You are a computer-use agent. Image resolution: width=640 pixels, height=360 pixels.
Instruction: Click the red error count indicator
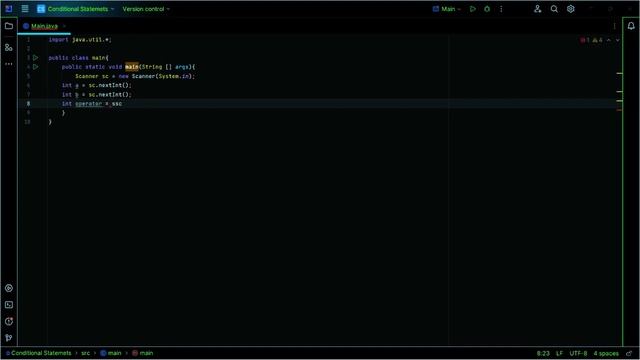pyautogui.click(x=585, y=40)
